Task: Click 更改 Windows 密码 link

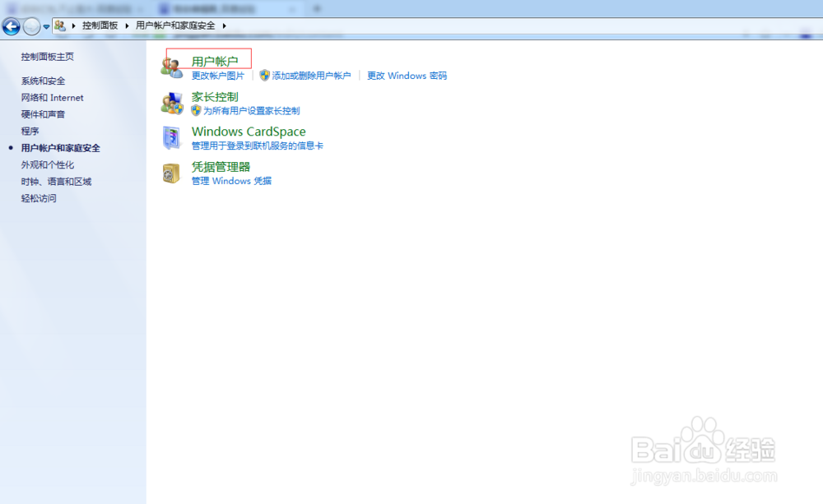Action: [x=407, y=76]
